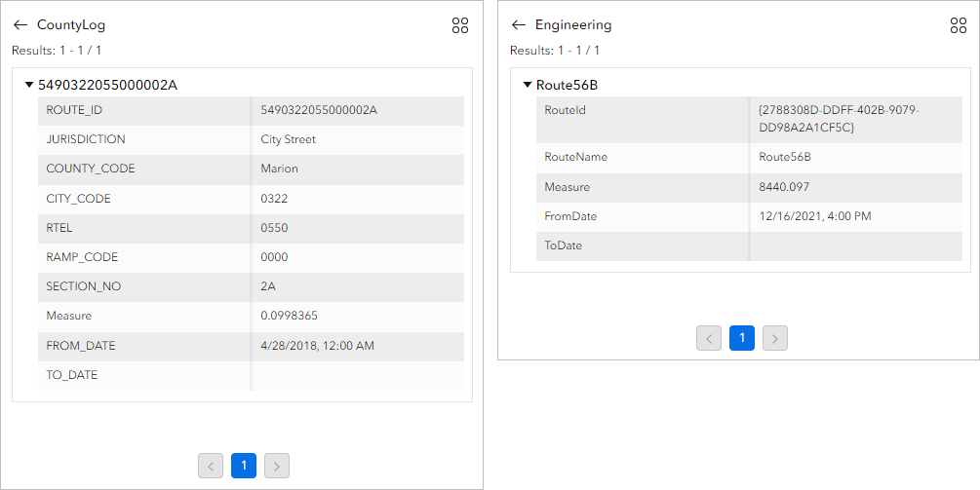Go to next page in CountyLog panel
The height and width of the screenshot is (490, 980).
[x=277, y=466]
